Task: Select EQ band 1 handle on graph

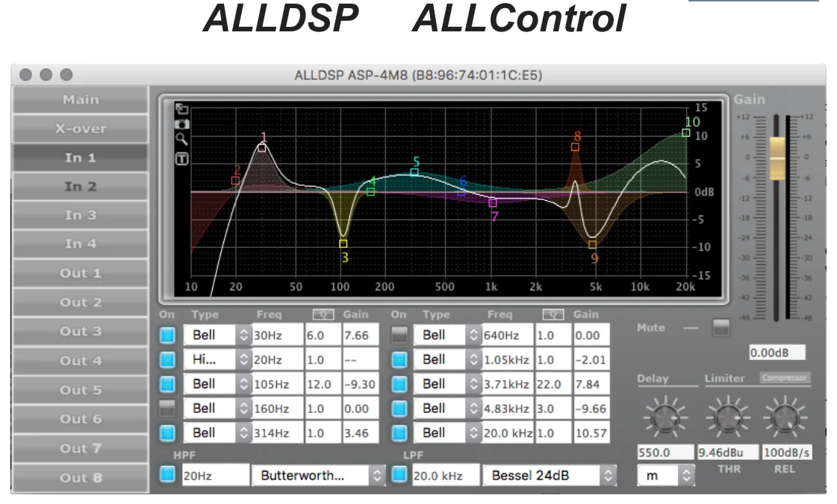Action: (261, 148)
